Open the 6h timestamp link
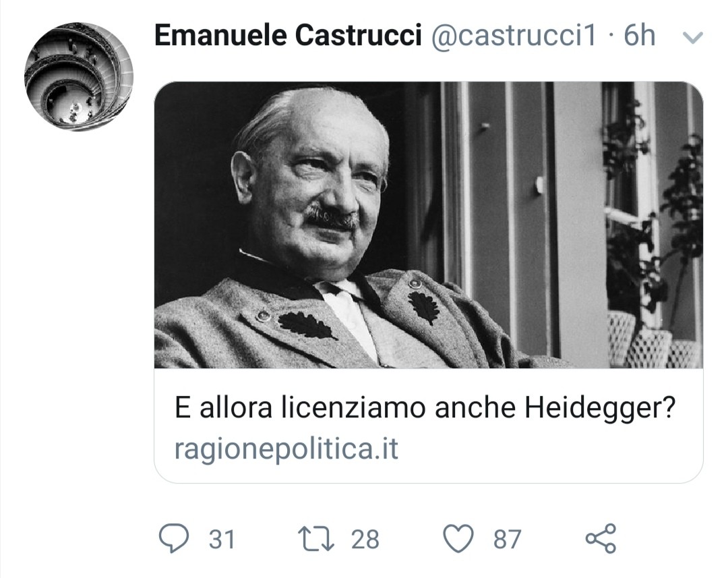The height and width of the screenshot is (578, 728). (639, 35)
